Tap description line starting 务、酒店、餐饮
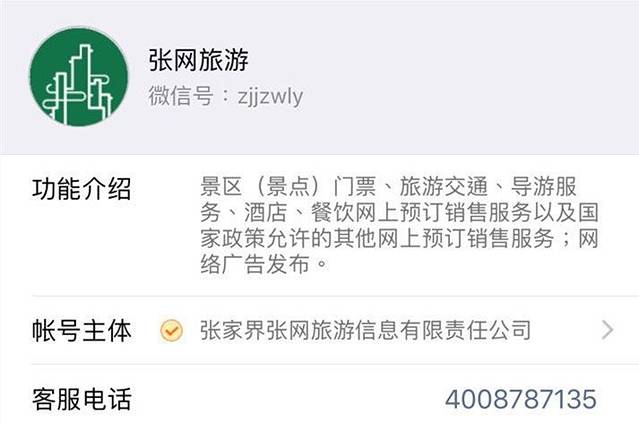639x424 pixels. coord(399,213)
